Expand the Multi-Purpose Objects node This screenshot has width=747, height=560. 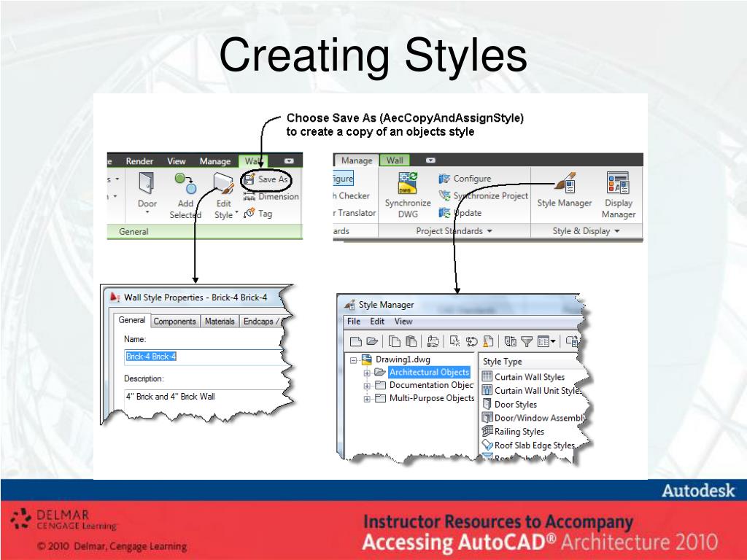pos(367,399)
